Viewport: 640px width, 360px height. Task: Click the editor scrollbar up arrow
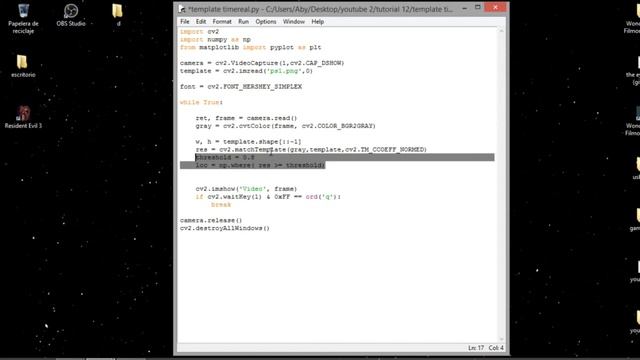[x=501, y=31]
